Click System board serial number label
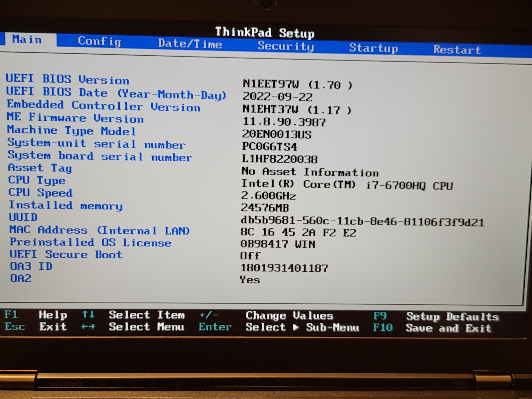 tap(100, 156)
